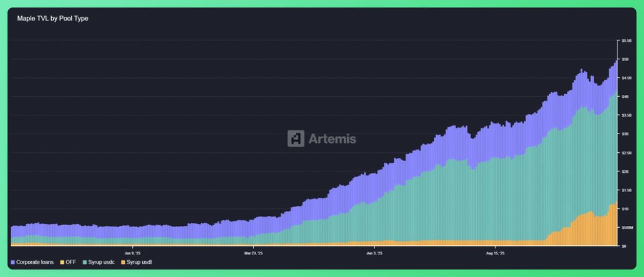Click the purple Corporate loans legend square
Image resolution: width=644 pixels, height=277 pixels.
pyautogui.click(x=13, y=262)
